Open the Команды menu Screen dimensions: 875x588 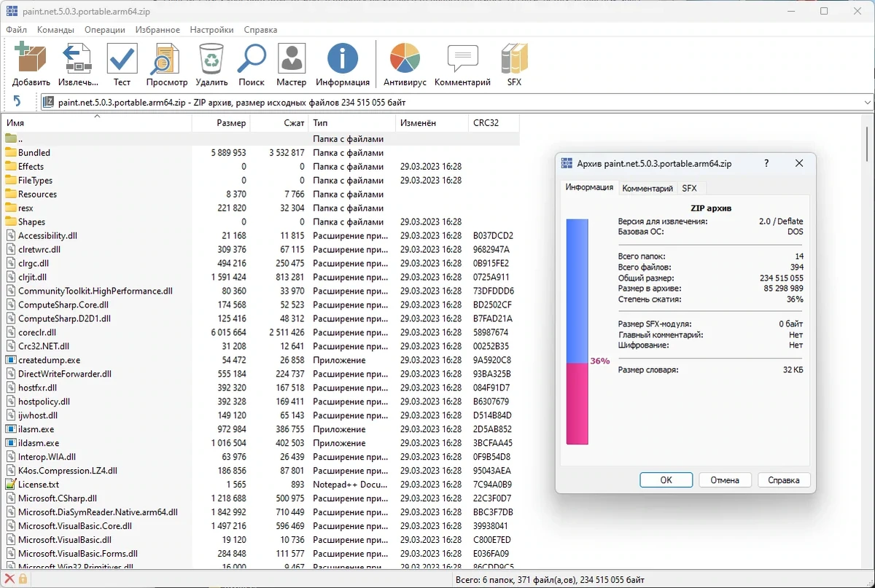[56, 30]
